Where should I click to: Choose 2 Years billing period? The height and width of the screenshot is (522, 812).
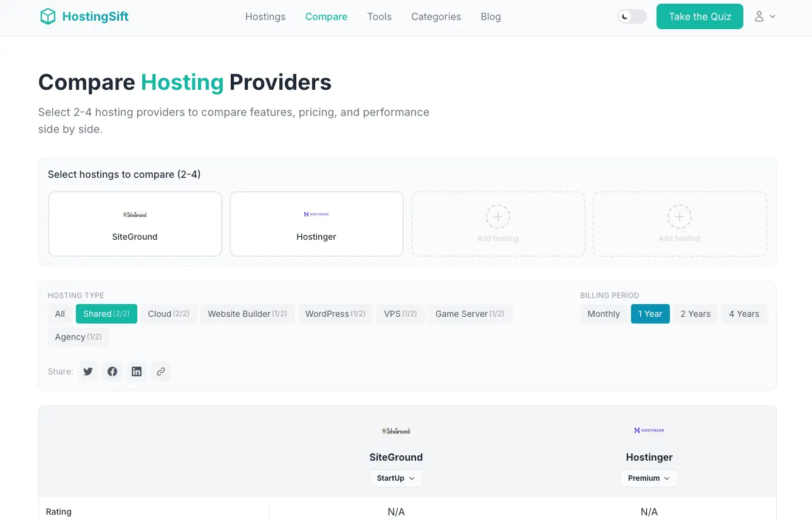(x=695, y=314)
